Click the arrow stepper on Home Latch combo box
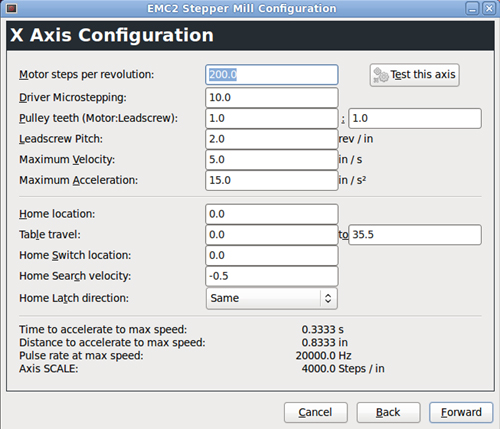Screen dimensions: 500x429 [x=328, y=298]
